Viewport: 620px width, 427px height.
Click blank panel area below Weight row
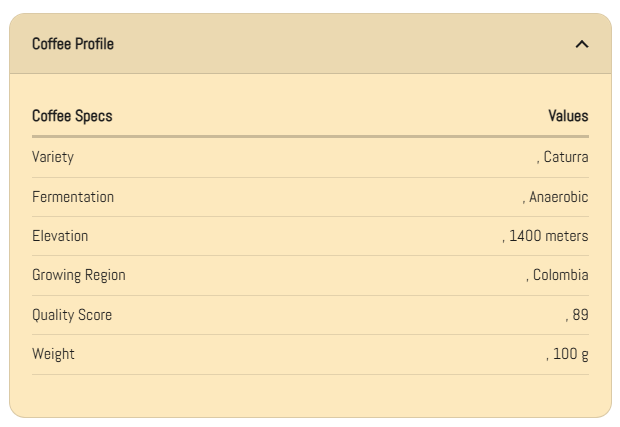[310, 396]
